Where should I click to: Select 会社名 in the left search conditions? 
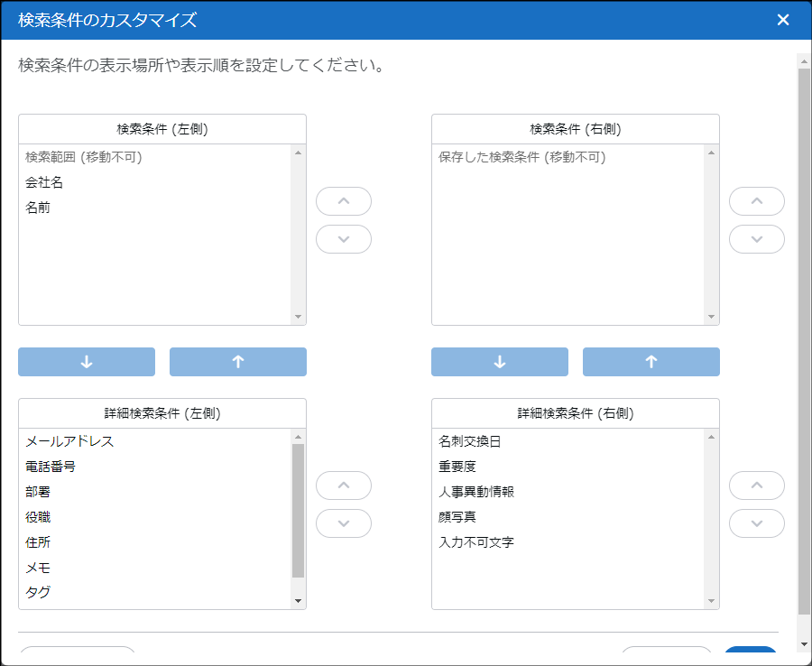(45, 182)
